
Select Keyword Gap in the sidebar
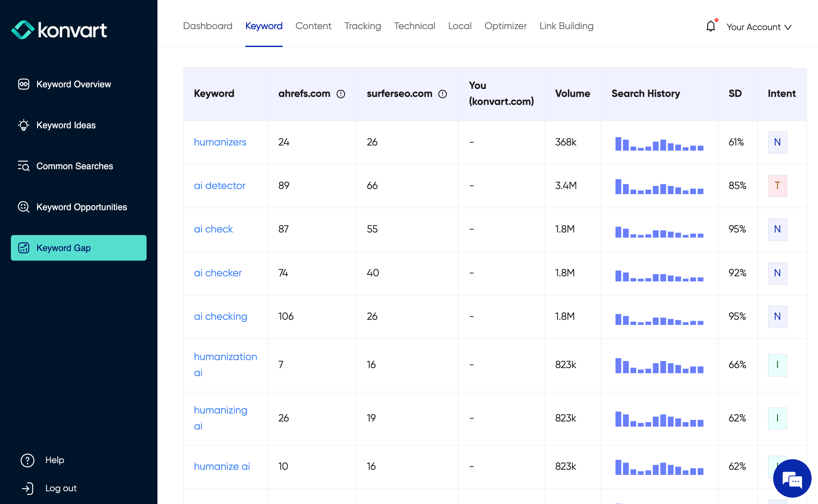pos(79,248)
